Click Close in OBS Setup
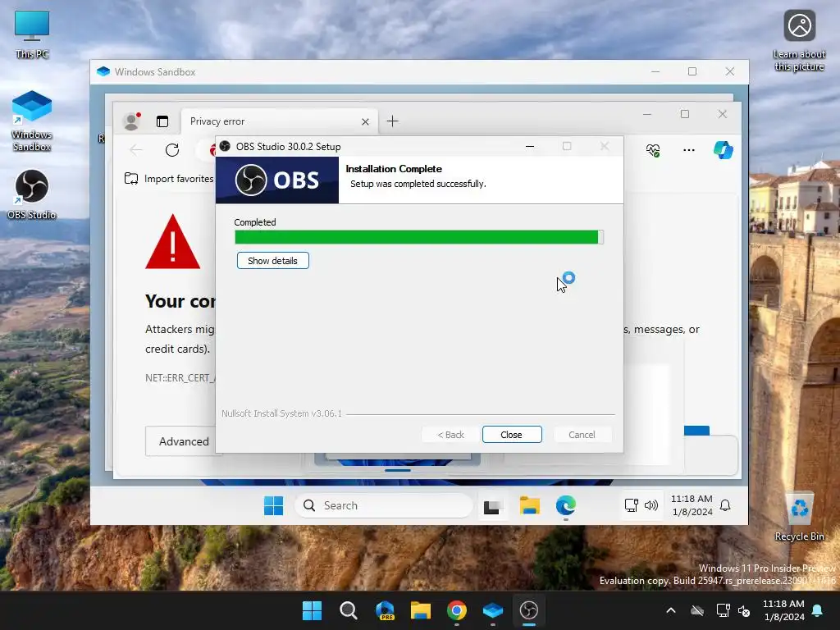The image size is (840, 630). pos(512,435)
